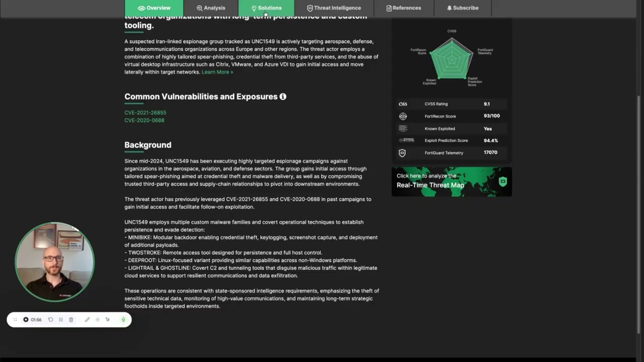
Task: Click the shield icon on threat map banner
Action: coord(503,182)
